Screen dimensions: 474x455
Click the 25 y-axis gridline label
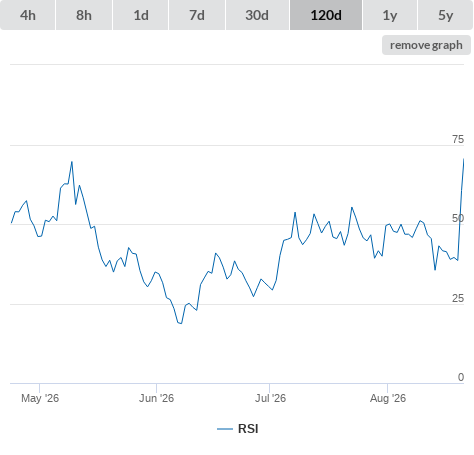point(458,298)
